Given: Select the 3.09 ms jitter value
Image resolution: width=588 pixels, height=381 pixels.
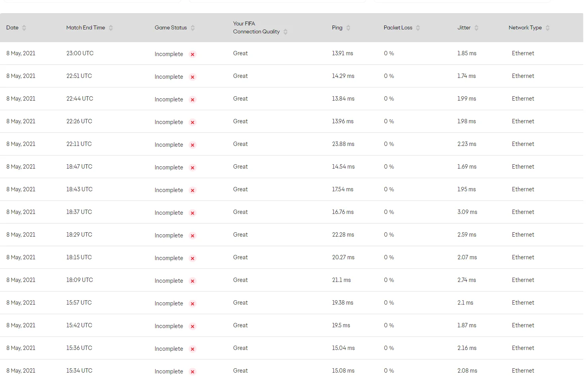Looking at the screenshot, I should (467, 212).
